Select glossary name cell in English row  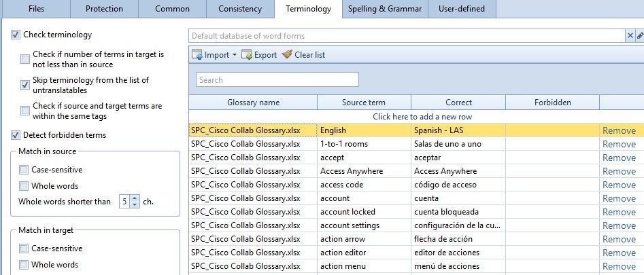coord(253,130)
